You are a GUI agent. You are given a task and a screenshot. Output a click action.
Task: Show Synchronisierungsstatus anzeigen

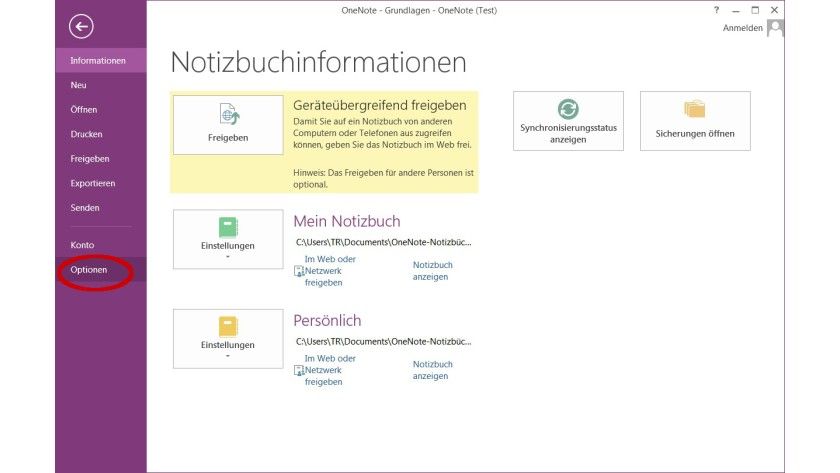[x=568, y=121]
